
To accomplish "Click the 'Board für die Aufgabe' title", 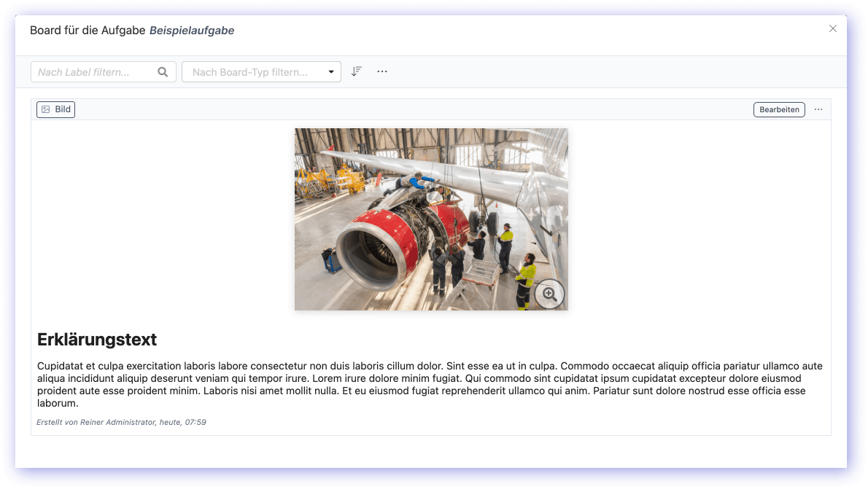I will coord(88,31).
